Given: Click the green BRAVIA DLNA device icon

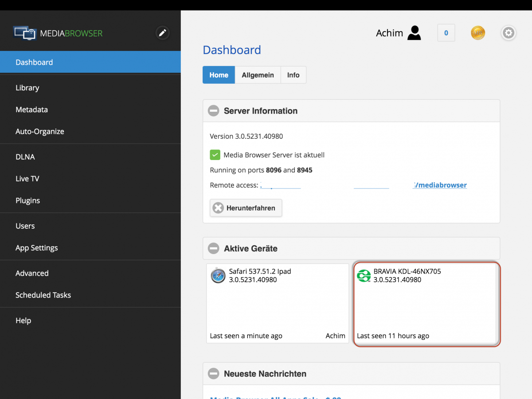Looking at the screenshot, I should (x=364, y=276).
